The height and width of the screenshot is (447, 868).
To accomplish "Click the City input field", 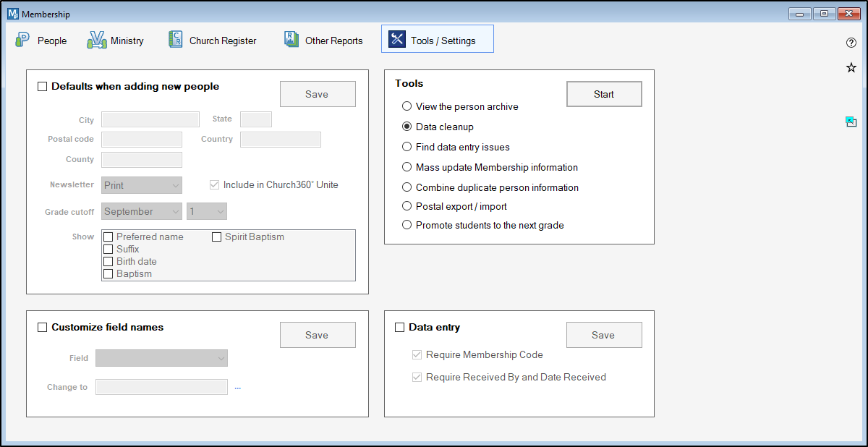I will 150,119.
